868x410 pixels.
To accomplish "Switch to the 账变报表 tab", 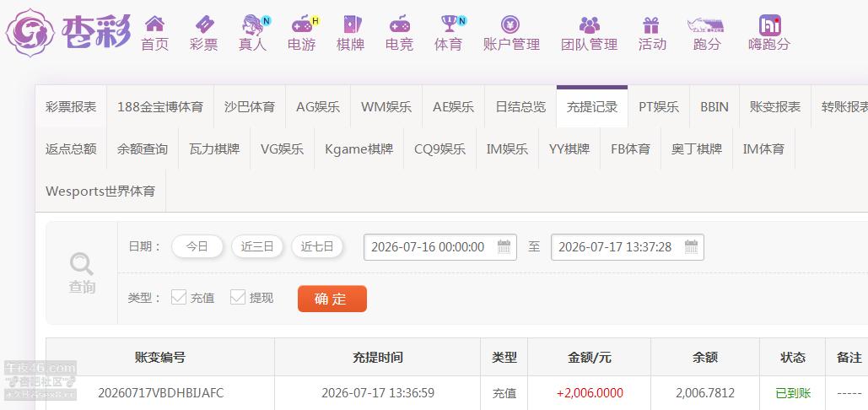I will click(775, 107).
